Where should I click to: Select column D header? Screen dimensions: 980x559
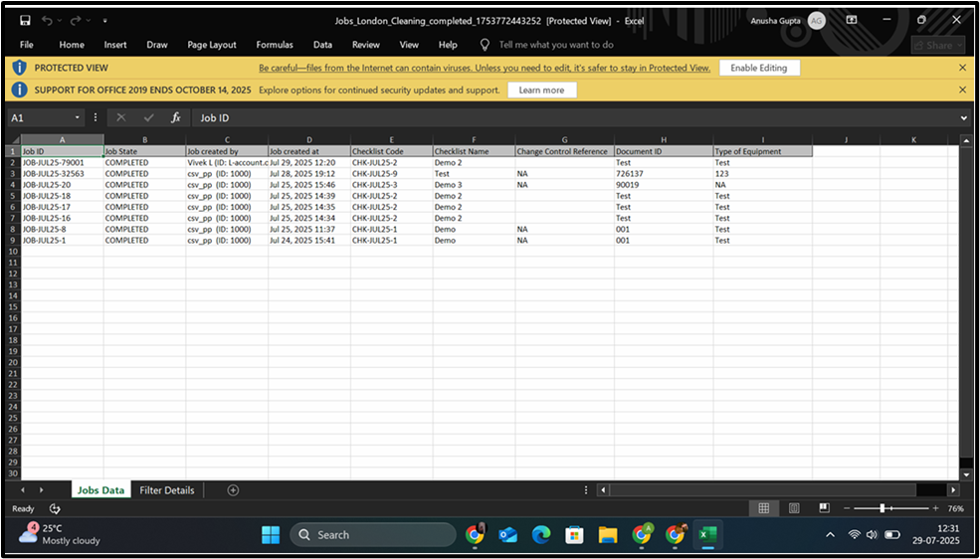308,140
